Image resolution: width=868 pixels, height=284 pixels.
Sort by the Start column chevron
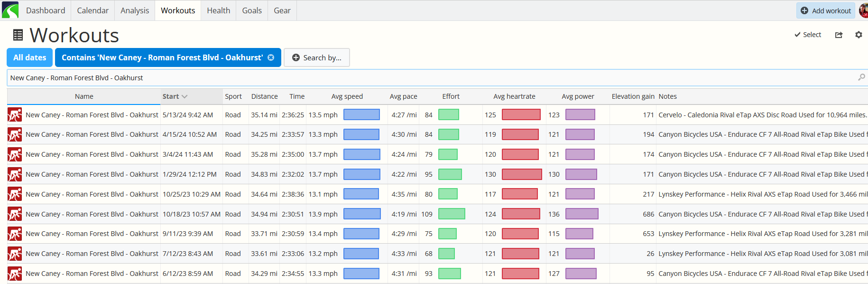tap(185, 96)
